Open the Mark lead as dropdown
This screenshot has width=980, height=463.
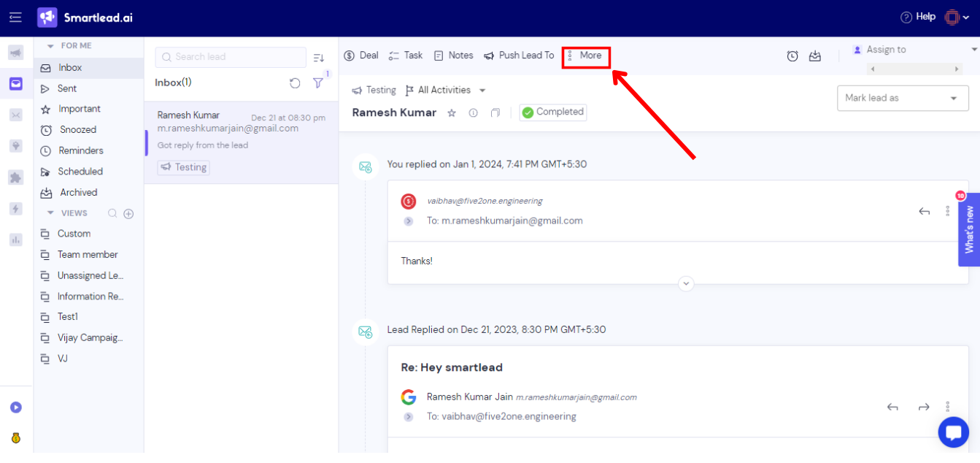[903, 98]
